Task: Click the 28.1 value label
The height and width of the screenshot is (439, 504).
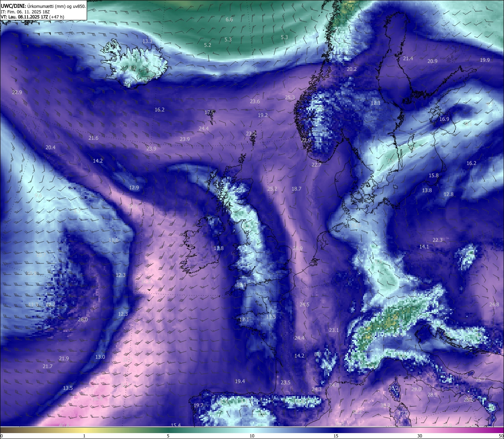Action: (x=432, y=395)
